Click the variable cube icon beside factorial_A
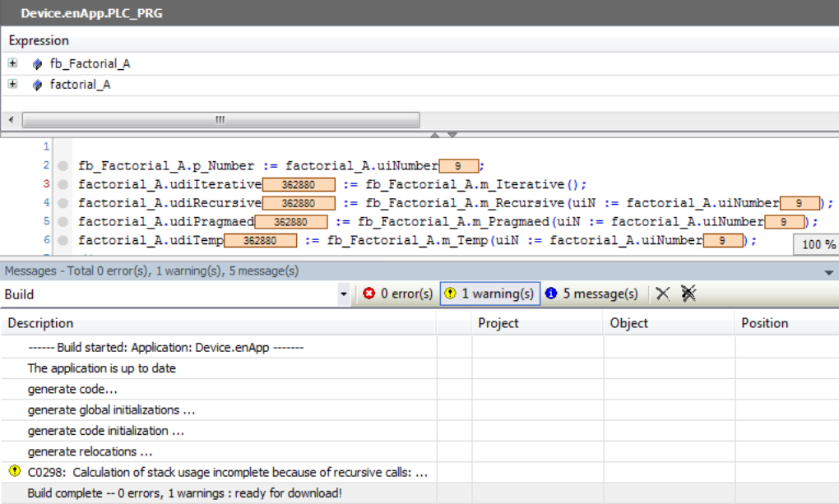 [x=36, y=85]
